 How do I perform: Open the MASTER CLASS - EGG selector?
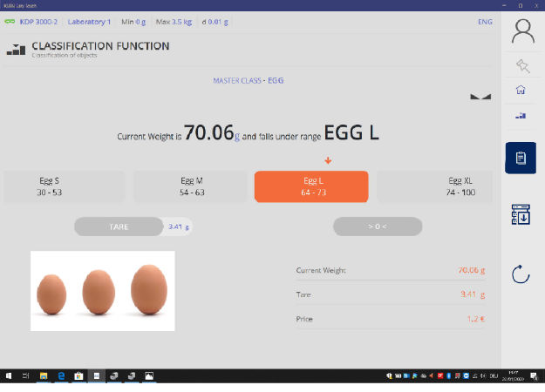[x=249, y=80]
